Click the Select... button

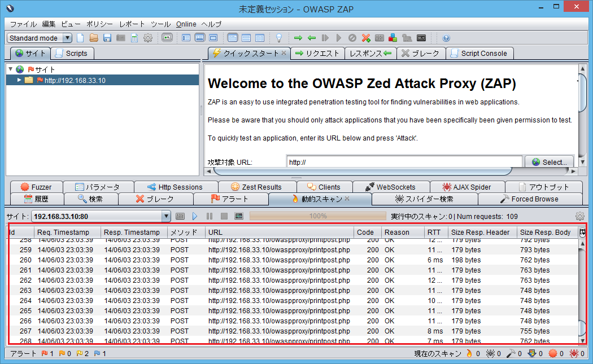(x=550, y=162)
